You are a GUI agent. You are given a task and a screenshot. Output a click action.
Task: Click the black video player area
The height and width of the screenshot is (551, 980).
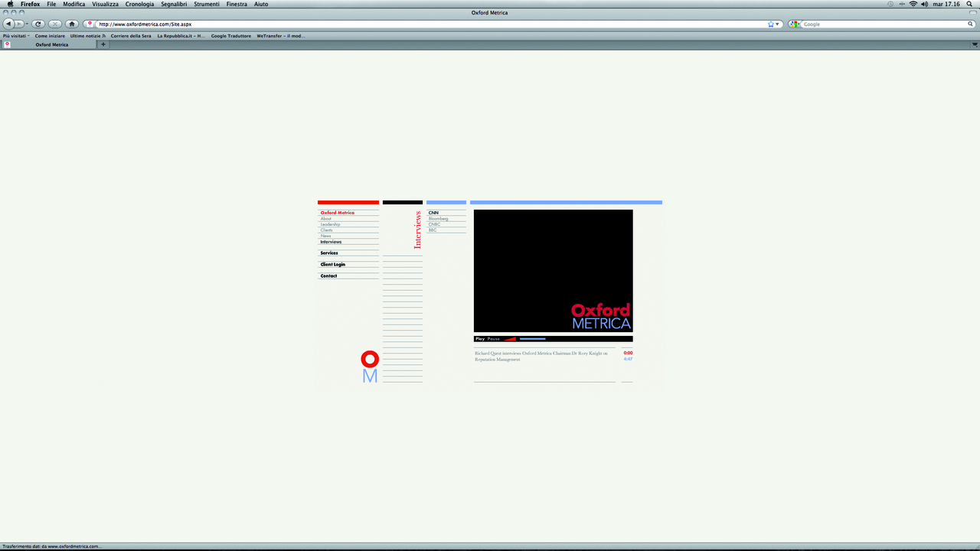[554, 271]
